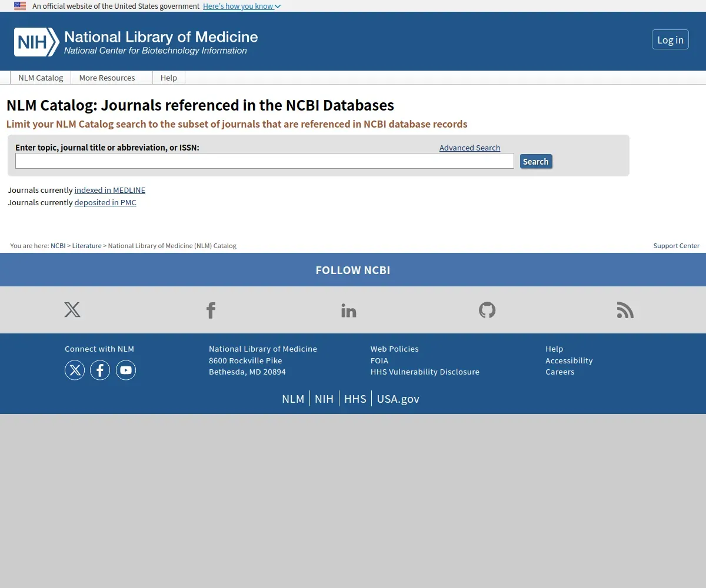Click the NLM Catalog page heading
706x588 pixels.
coord(200,105)
